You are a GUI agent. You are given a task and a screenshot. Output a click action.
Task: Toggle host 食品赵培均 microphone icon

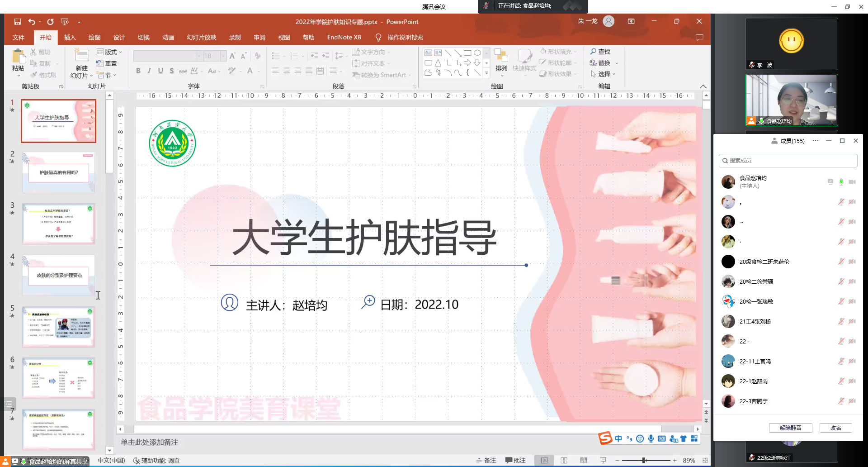(x=841, y=182)
